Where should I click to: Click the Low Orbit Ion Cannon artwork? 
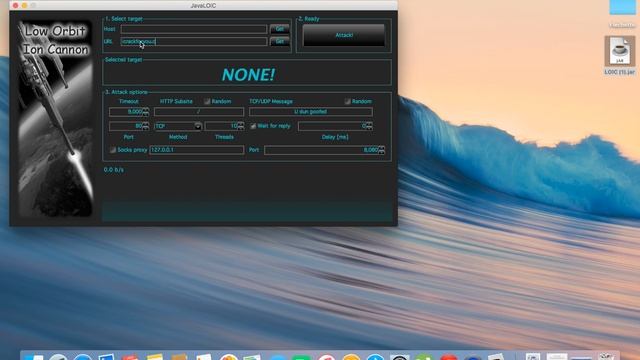tap(56, 118)
